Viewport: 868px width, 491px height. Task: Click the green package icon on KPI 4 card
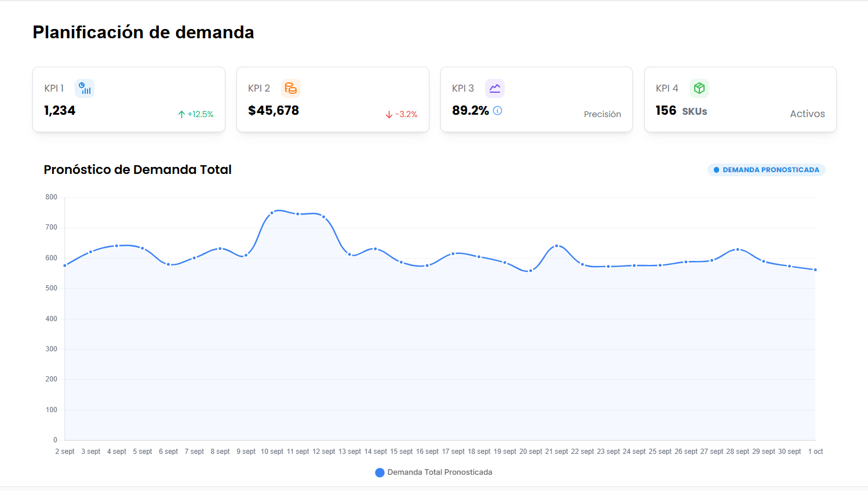pyautogui.click(x=699, y=88)
